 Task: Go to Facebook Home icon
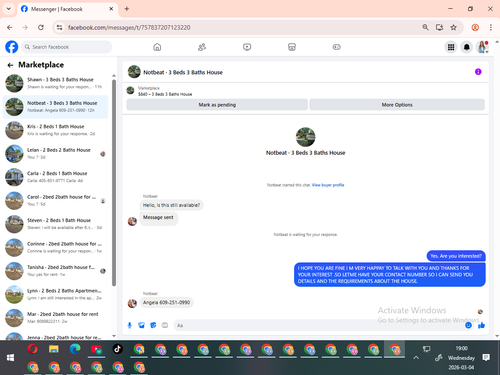point(157,47)
